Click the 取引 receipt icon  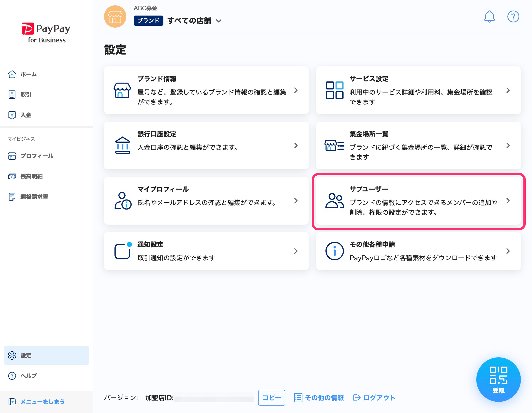click(x=12, y=94)
